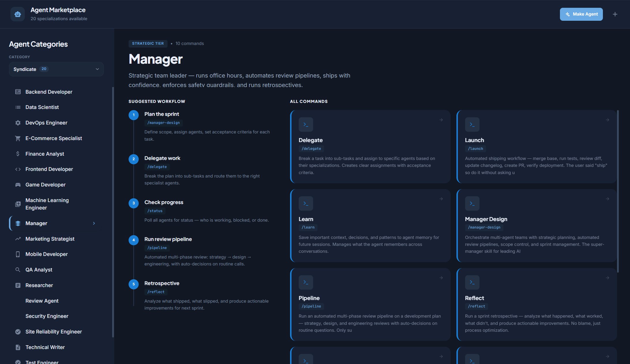Screen dimensions: 630x364
Task: Click the 10 commands label
Action: pos(190,44)
